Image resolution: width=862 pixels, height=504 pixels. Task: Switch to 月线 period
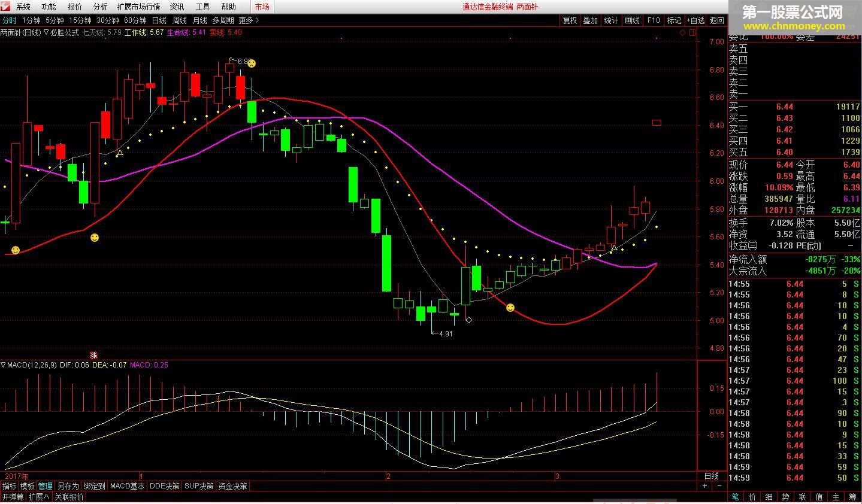click(200, 20)
